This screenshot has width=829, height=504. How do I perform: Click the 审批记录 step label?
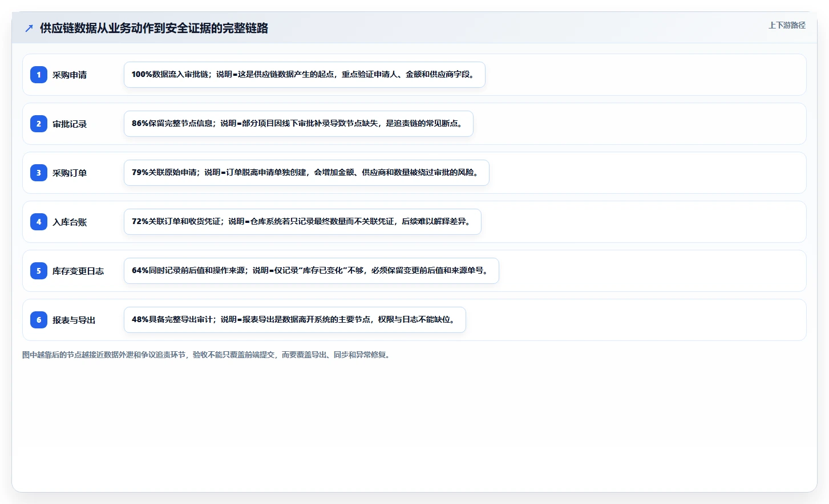(x=70, y=124)
